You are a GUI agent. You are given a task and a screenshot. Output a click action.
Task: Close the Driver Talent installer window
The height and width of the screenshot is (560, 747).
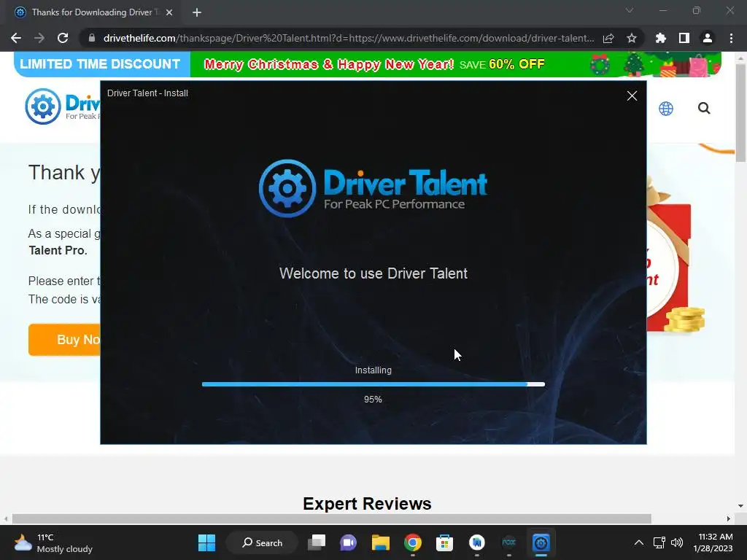[x=632, y=96]
